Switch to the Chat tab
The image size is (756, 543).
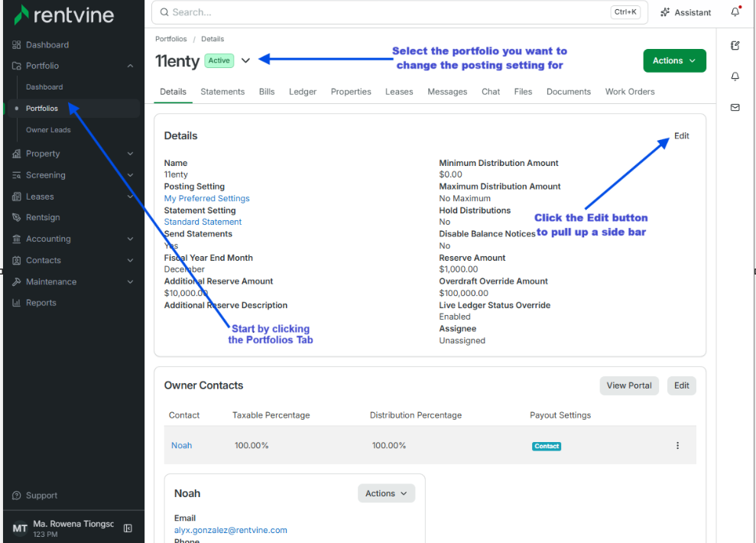click(491, 92)
